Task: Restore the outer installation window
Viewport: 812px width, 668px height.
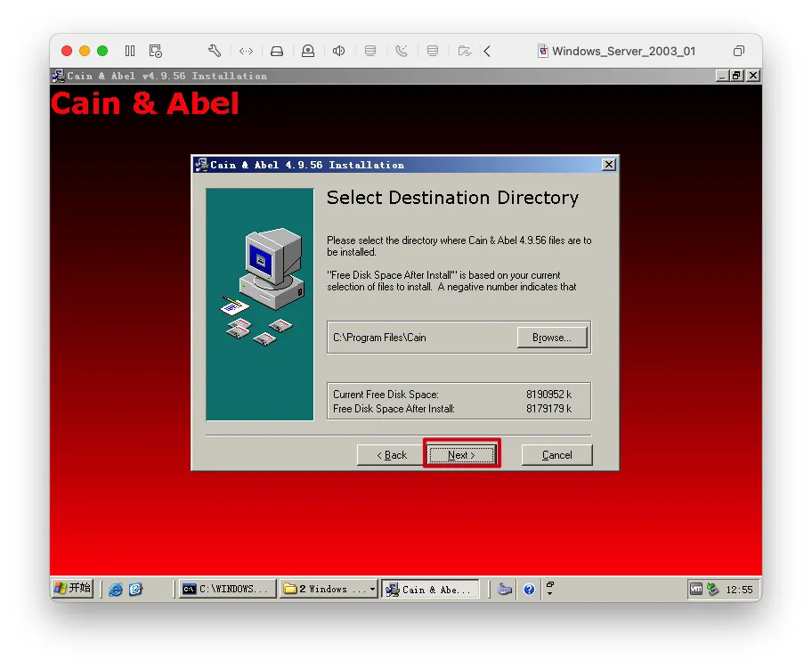Action: 735,76
